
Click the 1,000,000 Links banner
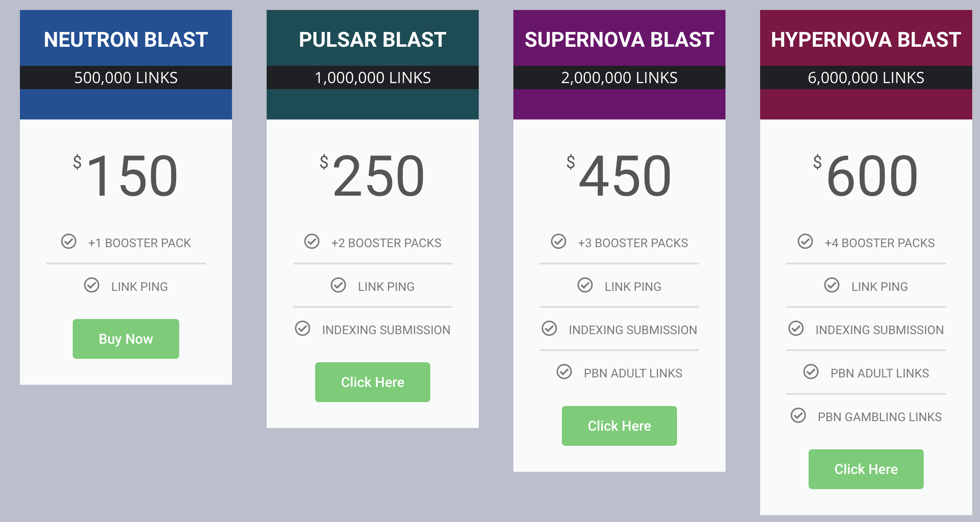(372, 78)
